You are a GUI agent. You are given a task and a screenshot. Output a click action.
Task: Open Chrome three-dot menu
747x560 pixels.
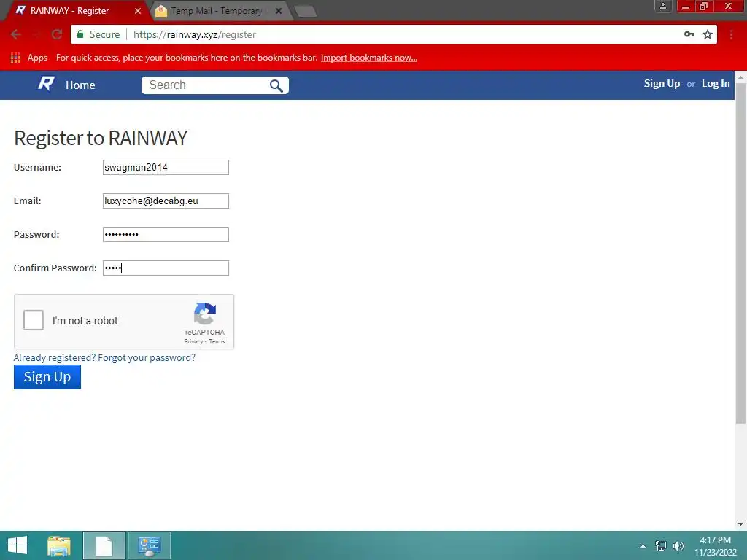pyautogui.click(x=731, y=34)
